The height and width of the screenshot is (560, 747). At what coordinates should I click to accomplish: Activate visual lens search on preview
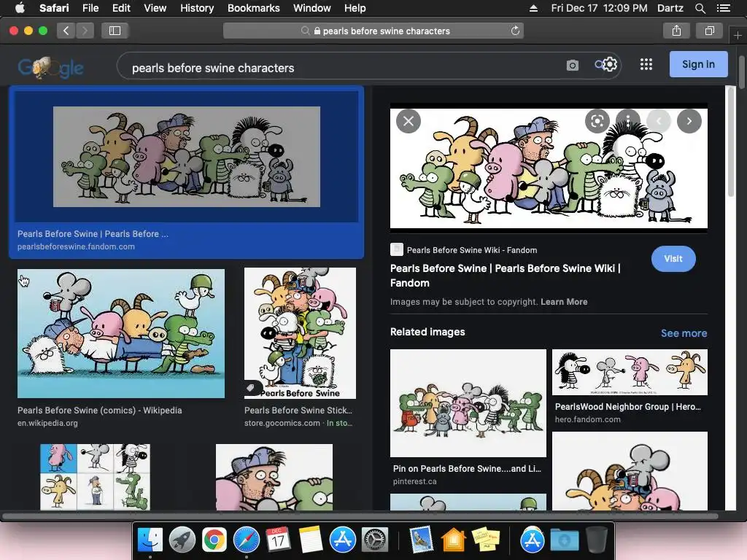click(597, 121)
